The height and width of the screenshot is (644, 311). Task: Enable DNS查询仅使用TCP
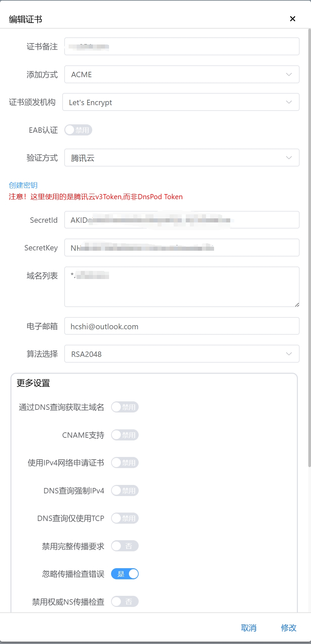(125, 518)
